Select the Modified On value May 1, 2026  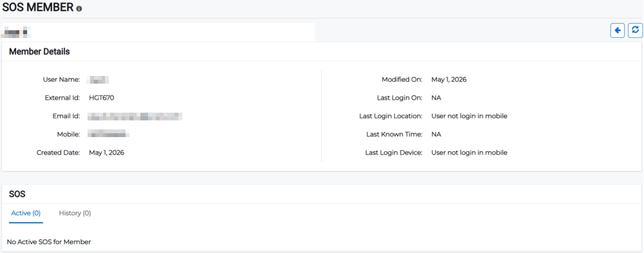449,80
